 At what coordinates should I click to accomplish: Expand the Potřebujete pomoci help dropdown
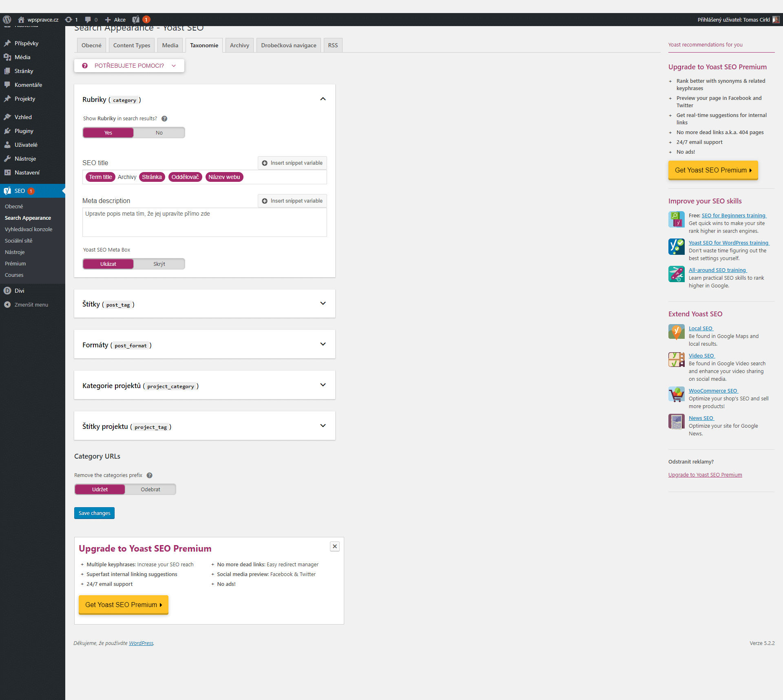[x=129, y=66]
